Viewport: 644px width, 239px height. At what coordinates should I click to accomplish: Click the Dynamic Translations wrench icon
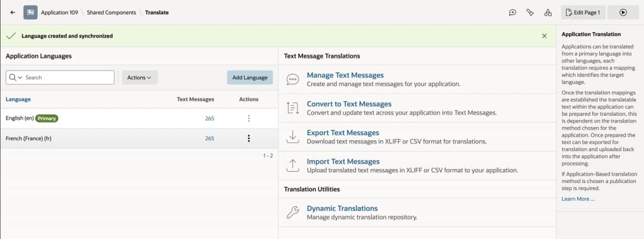tap(292, 213)
